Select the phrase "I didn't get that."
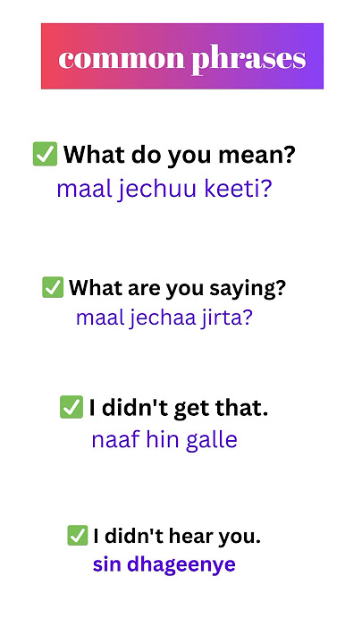Screen dimensions: 362x644 (x=179, y=408)
